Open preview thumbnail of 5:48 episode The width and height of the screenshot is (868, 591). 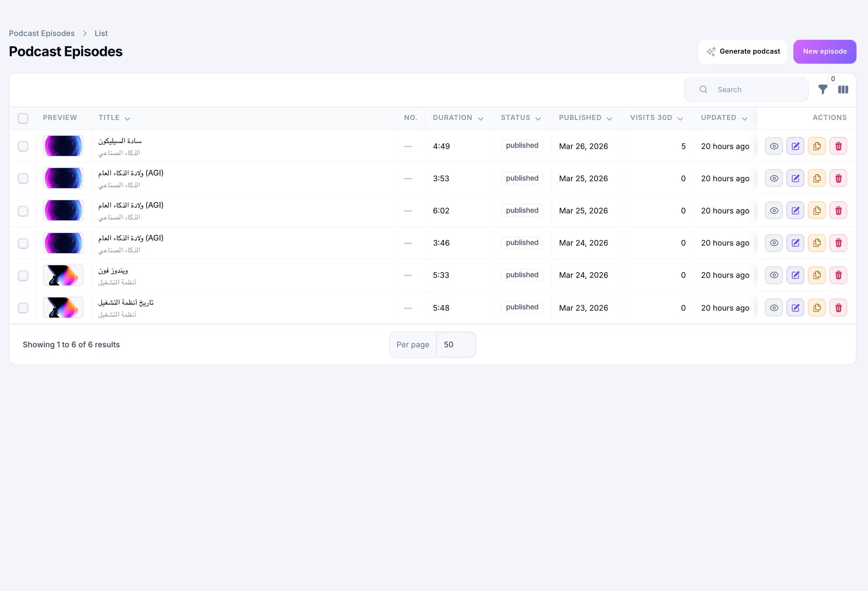click(63, 308)
